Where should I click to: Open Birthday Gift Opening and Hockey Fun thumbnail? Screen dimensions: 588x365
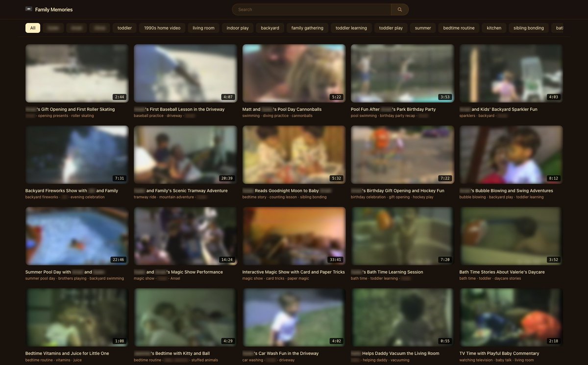pos(402,154)
